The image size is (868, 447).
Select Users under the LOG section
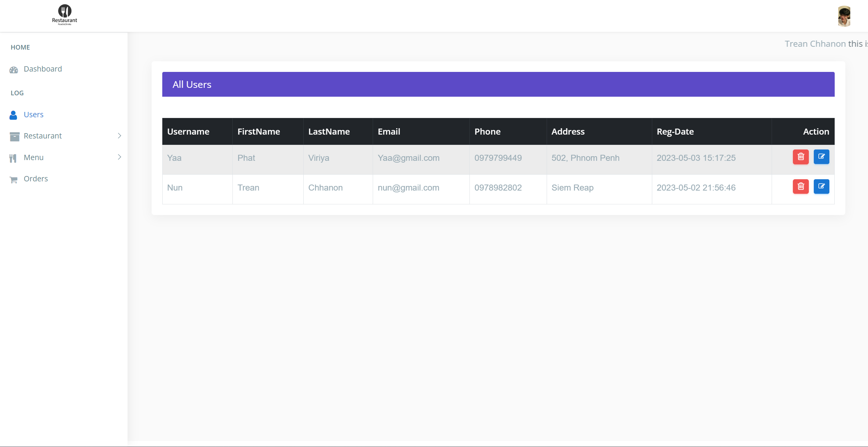point(34,115)
